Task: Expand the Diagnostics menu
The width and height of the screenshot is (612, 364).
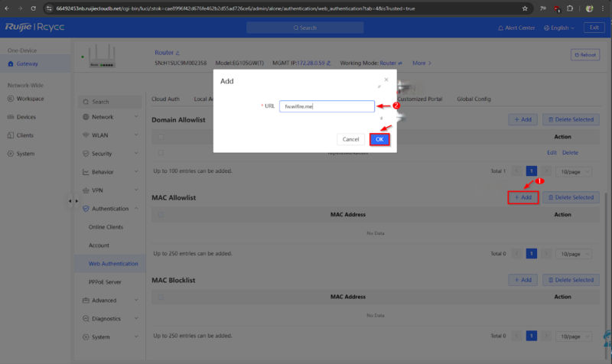Action: (x=110, y=319)
